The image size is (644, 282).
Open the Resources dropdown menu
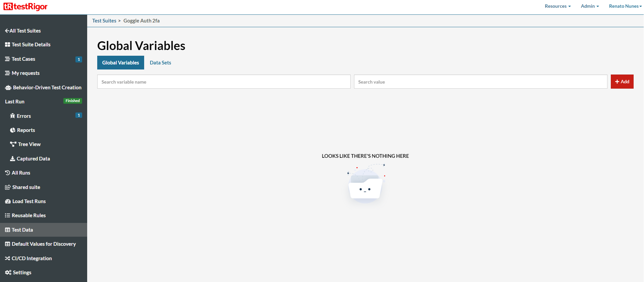[558, 6]
